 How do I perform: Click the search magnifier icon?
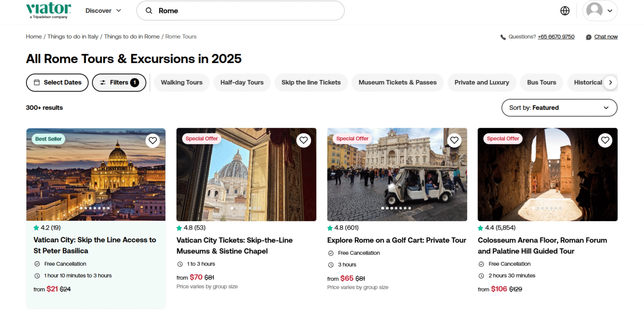(149, 10)
